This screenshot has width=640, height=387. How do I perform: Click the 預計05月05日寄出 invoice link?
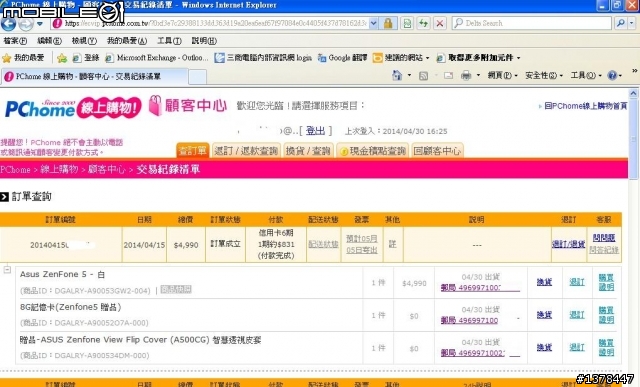tap(362, 244)
